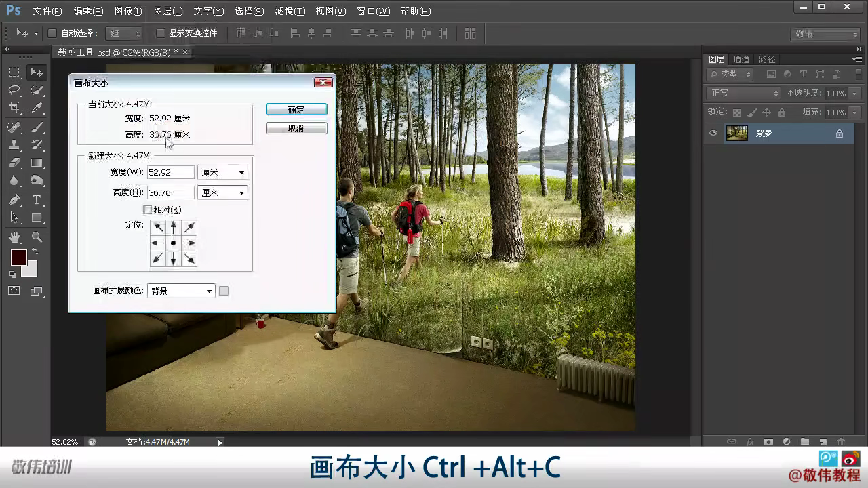868x488 pixels.
Task: Select the Pen tool
Action: pos(14,200)
